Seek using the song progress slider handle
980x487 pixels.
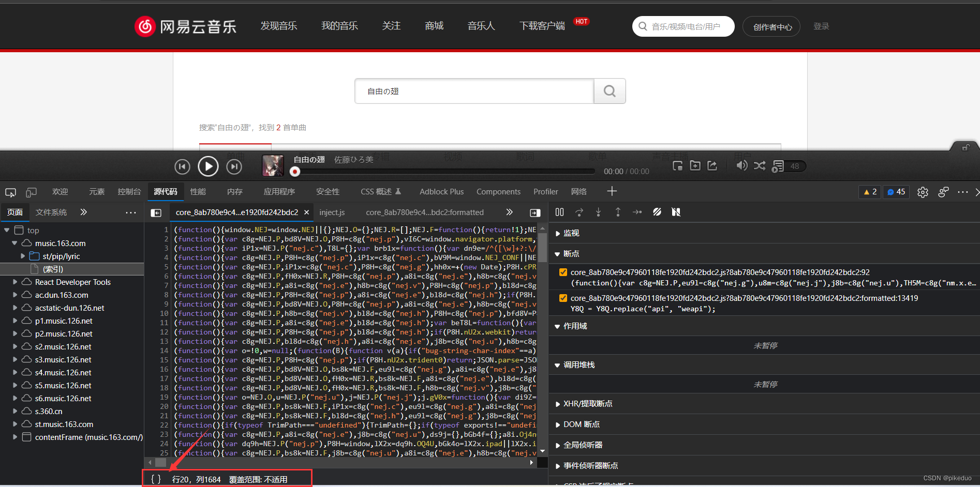pos(295,171)
